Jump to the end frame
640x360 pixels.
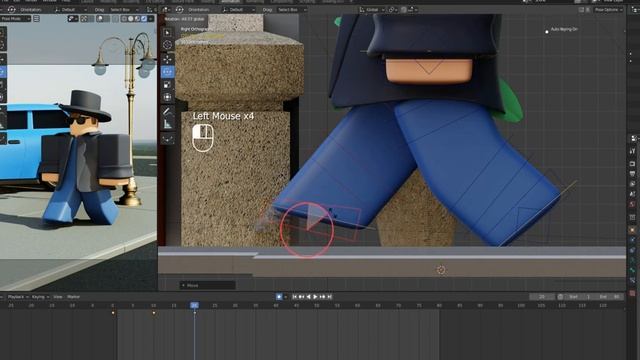tap(329, 297)
